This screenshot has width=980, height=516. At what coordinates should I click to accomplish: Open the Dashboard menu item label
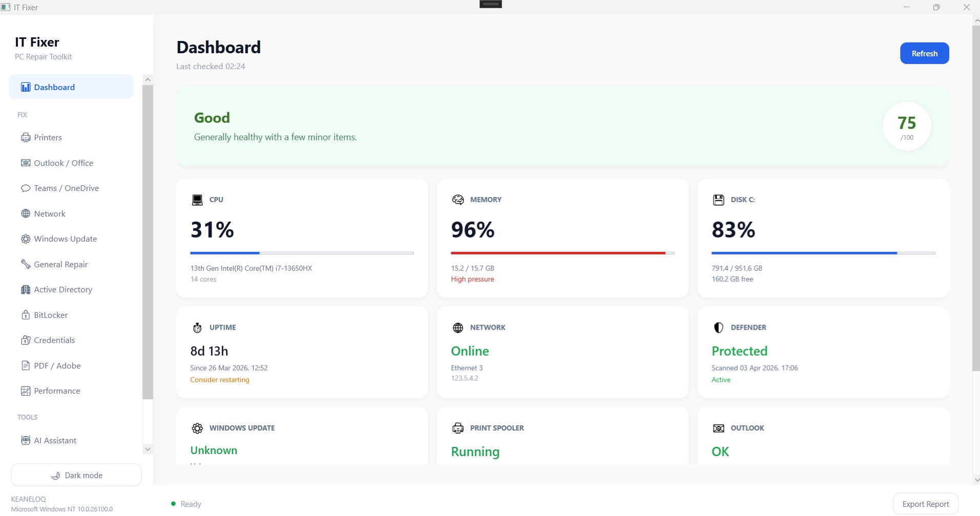(54, 87)
